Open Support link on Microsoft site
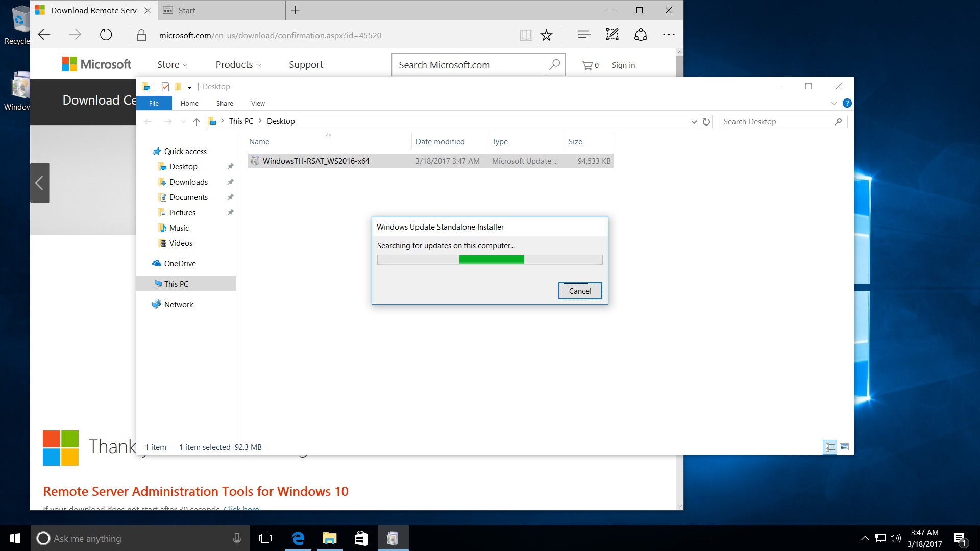The width and height of the screenshot is (980, 551). click(306, 65)
